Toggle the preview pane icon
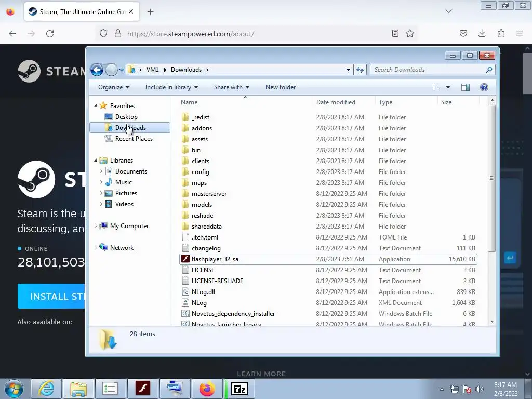The height and width of the screenshot is (399, 532). click(465, 87)
